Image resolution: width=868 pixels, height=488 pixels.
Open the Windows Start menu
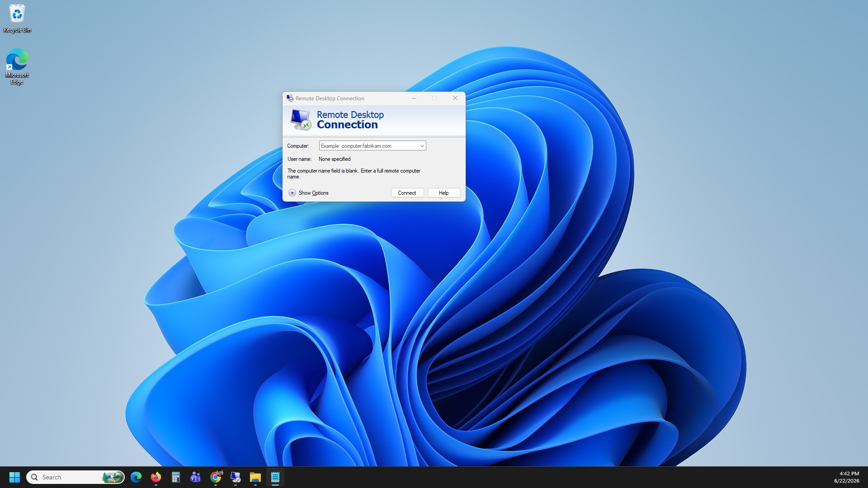[14, 477]
